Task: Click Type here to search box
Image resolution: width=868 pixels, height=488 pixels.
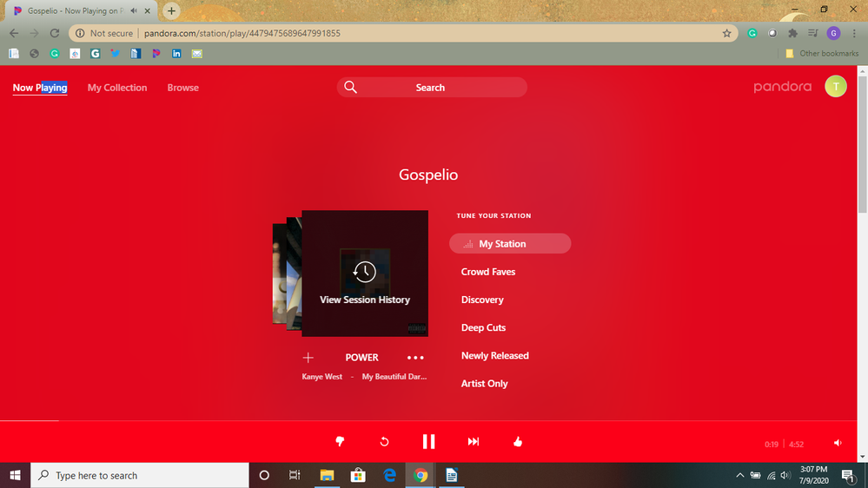Action: click(140, 475)
